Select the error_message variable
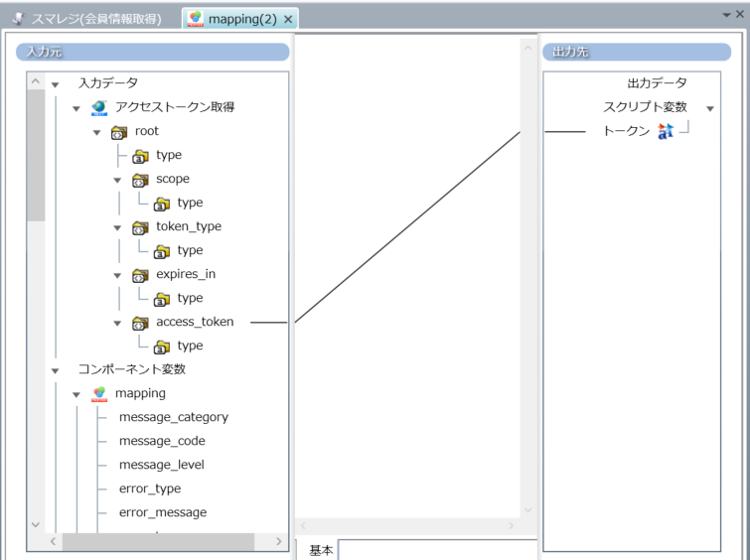The width and height of the screenshot is (750, 560). coord(163,512)
